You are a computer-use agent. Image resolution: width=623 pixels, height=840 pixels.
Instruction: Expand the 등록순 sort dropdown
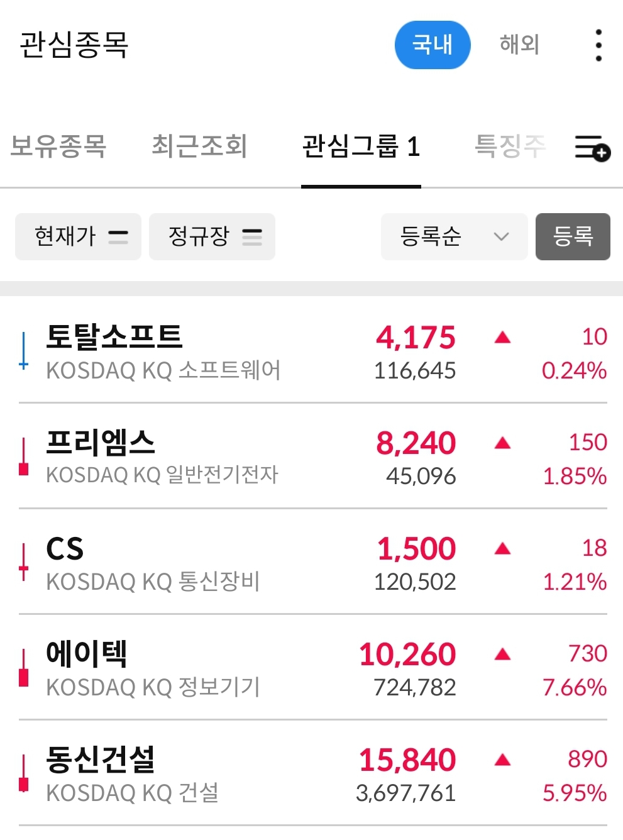coord(454,236)
